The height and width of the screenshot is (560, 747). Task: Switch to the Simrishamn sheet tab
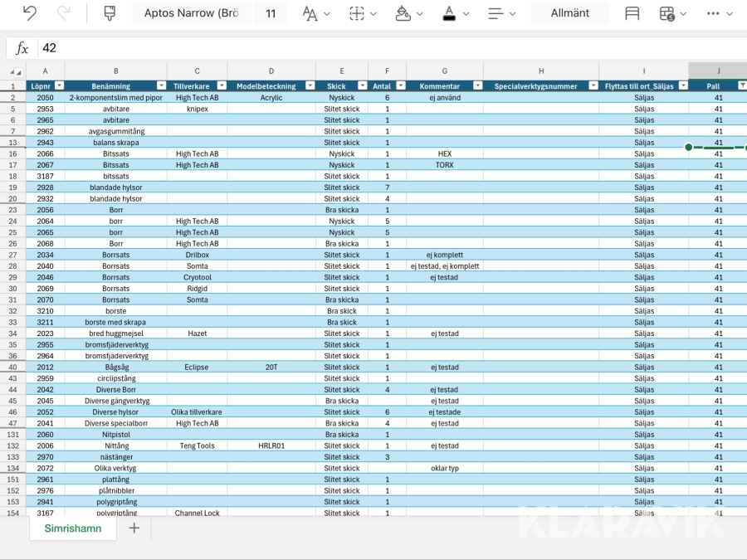point(73,528)
